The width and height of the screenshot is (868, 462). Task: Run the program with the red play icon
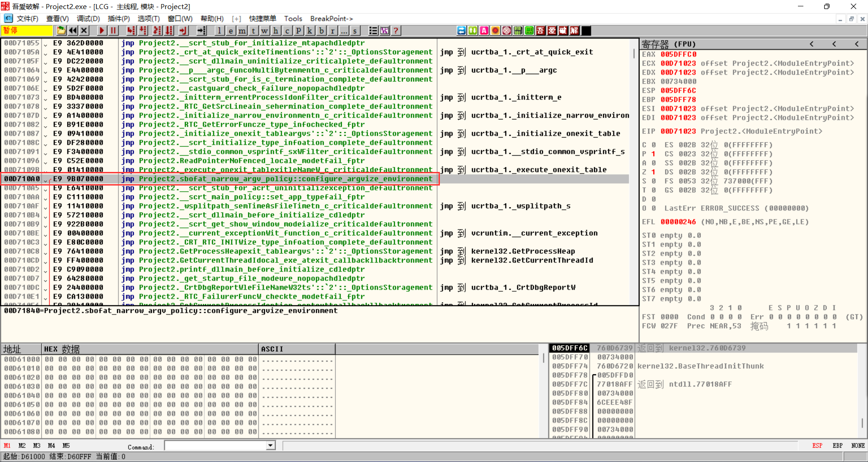click(102, 30)
